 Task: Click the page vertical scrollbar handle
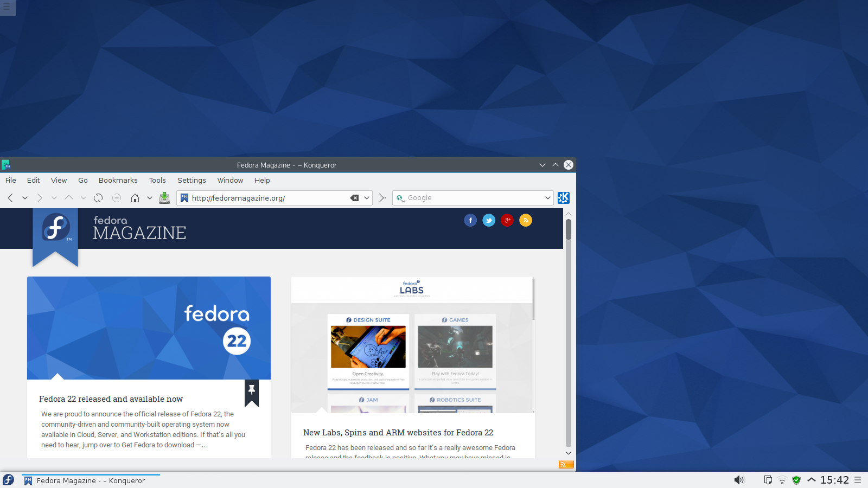[x=569, y=229]
